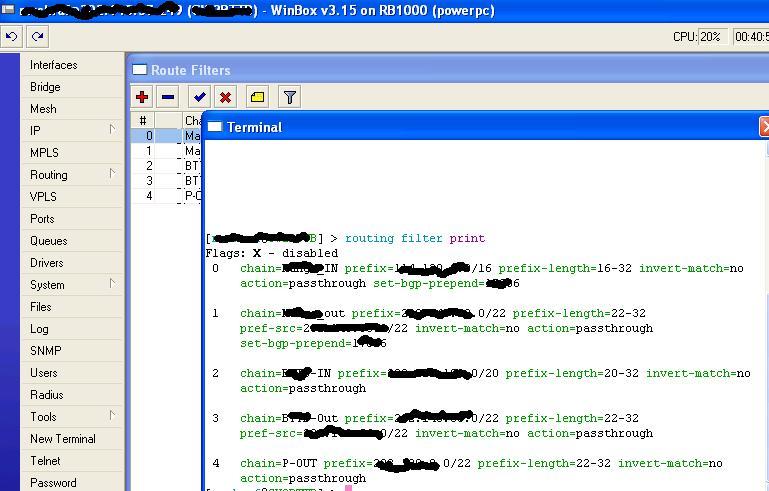Open the IP menu item
769x491 pixels.
[x=35, y=131]
